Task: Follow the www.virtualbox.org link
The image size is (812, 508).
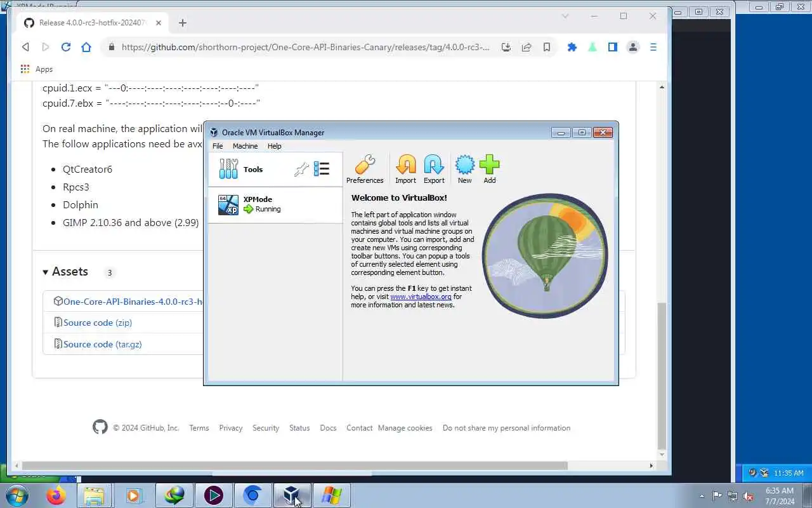Action: (421, 297)
